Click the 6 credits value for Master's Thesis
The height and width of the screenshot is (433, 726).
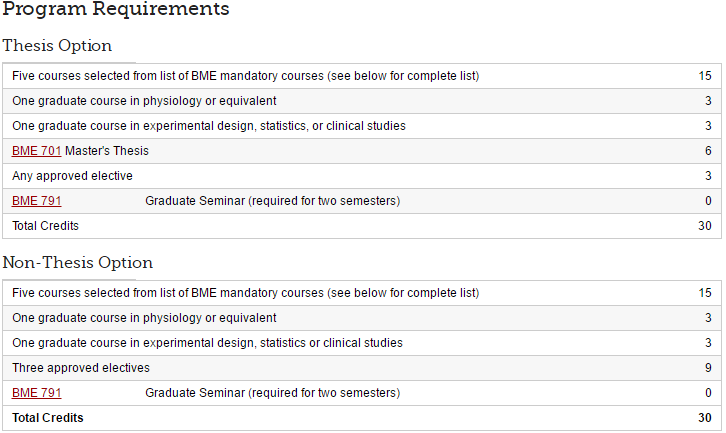click(x=708, y=151)
